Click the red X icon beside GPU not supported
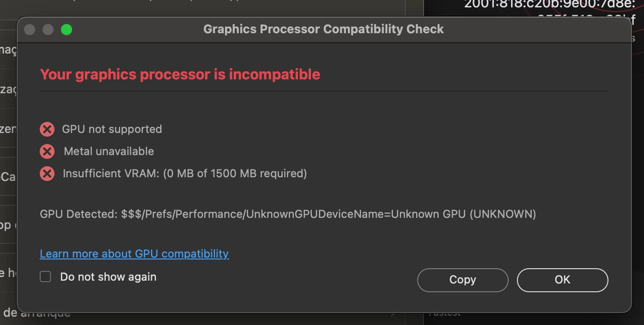This screenshot has width=644, height=325. 47,129
